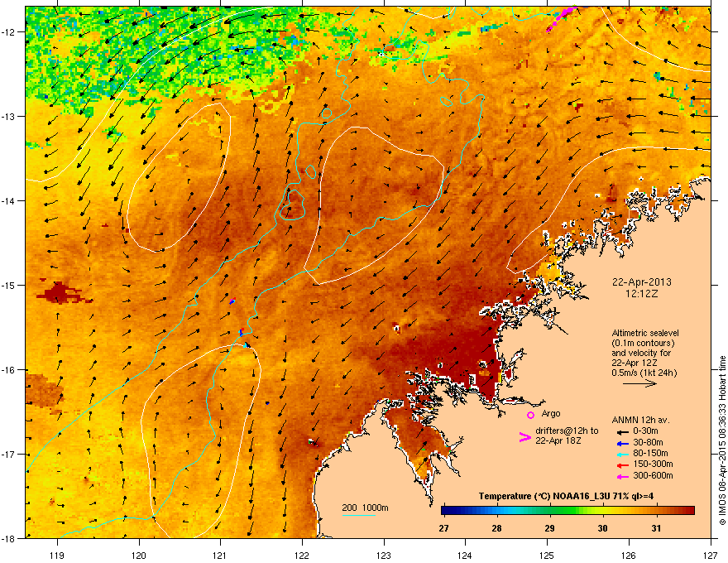Click the dark red end of temperature colorbar

click(x=689, y=511)
